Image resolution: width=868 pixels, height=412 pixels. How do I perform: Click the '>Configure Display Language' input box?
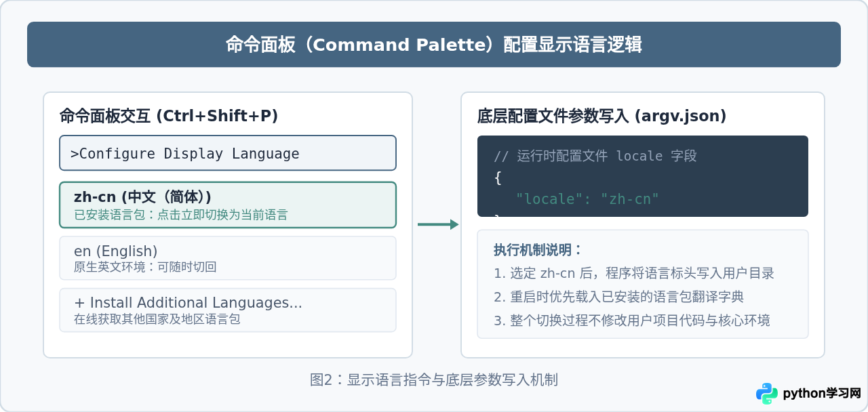[x=228, y=153]
